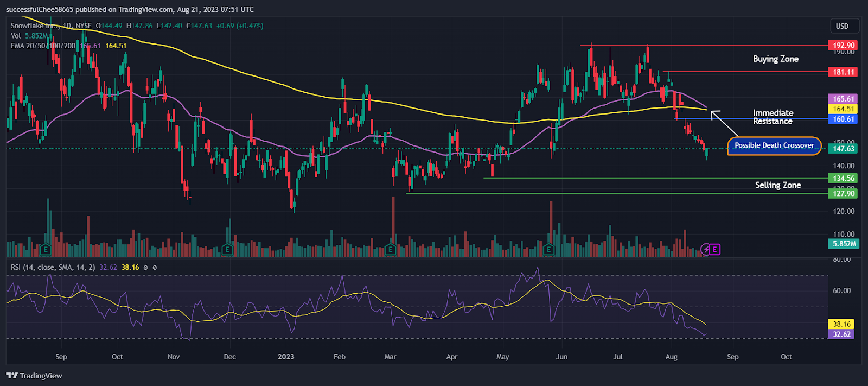Image resolution: width=868 pixels, height=386 pixels.
Task: Click the Vol indicator legend label
Action: (16, 36)
